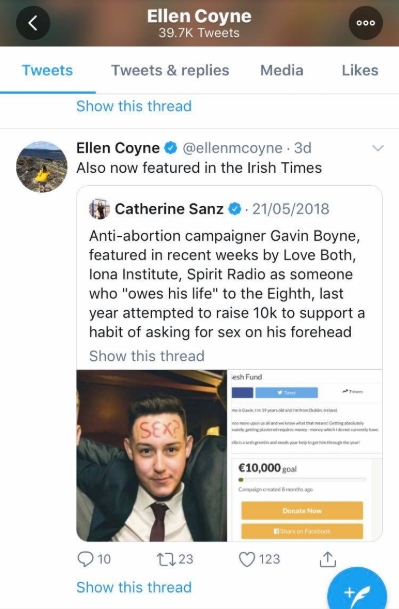Image resolution: width=399 pixels, height=609 pixels.
Task: Select the Tweets tab
Action: point(47,70)
